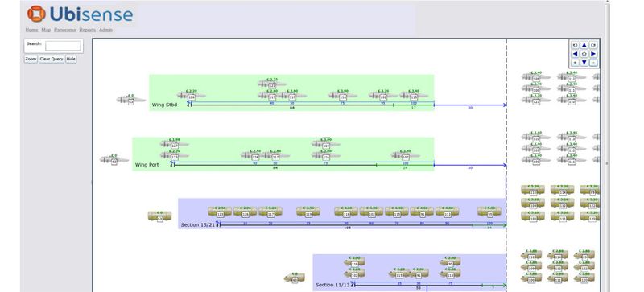This screenshot has width=644, height=292.
Task: Go to the Panorama page
Action: pyautogui.click(x=65, y=30)
